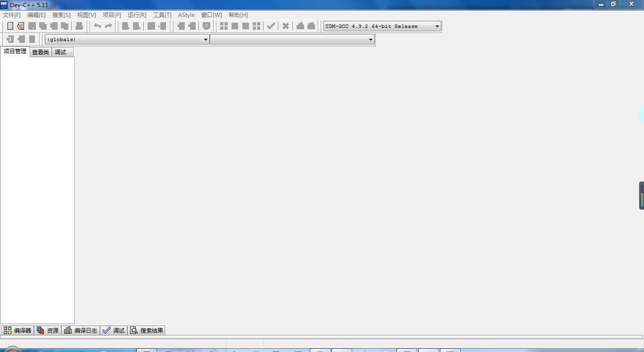Click the Redo arrow icon
This screenshot has width=644, height=352.
pos(108,26)
